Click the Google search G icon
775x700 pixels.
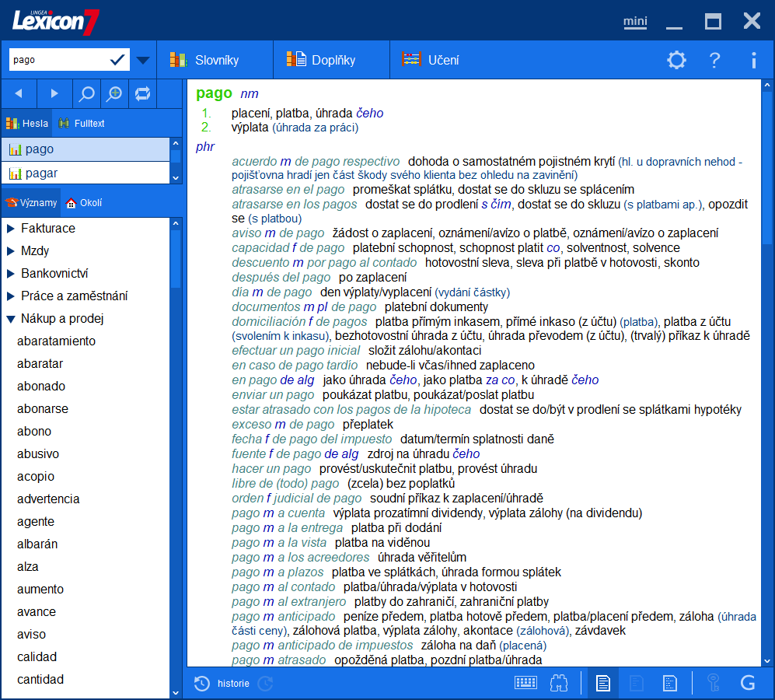[748, 683]
